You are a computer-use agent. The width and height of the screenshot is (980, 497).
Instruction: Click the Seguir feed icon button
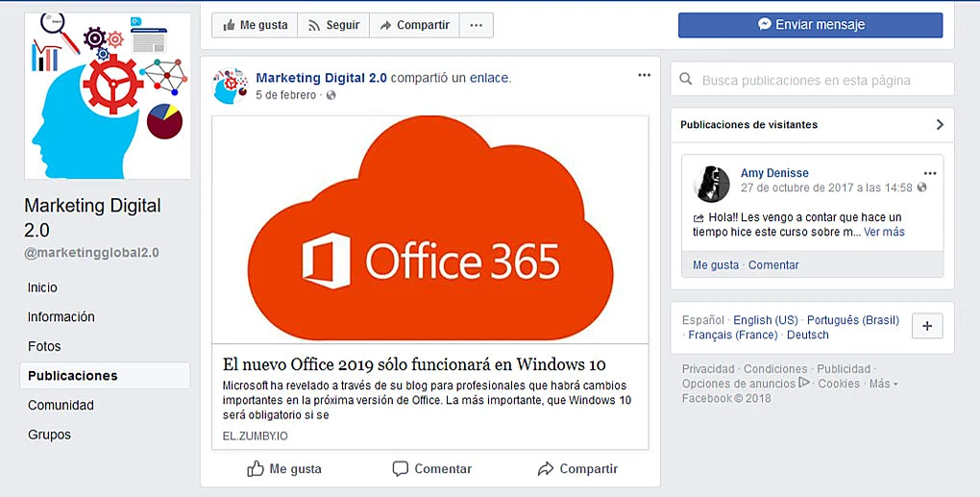coord(333,26)
